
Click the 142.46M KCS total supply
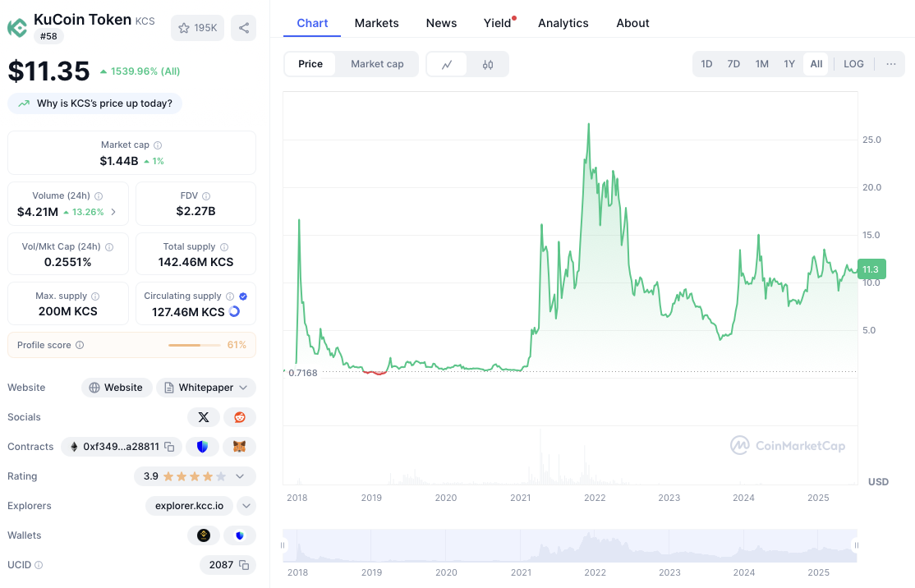pos(195,263)
